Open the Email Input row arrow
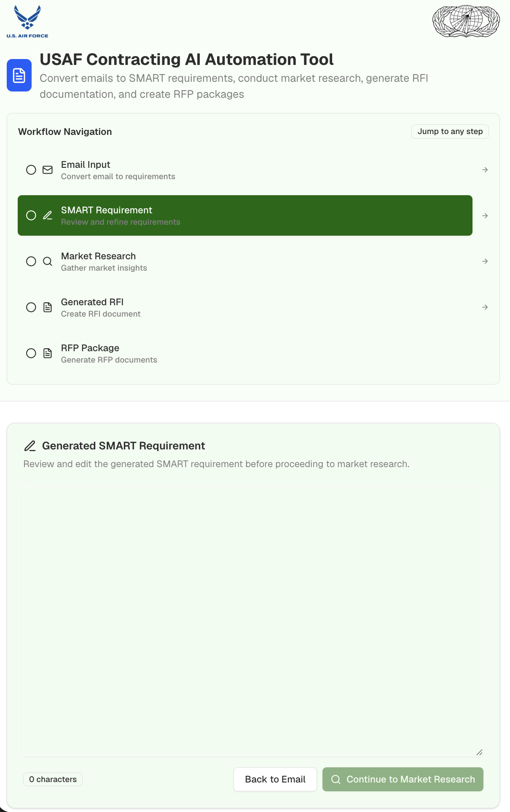 [x=485, y=170]
